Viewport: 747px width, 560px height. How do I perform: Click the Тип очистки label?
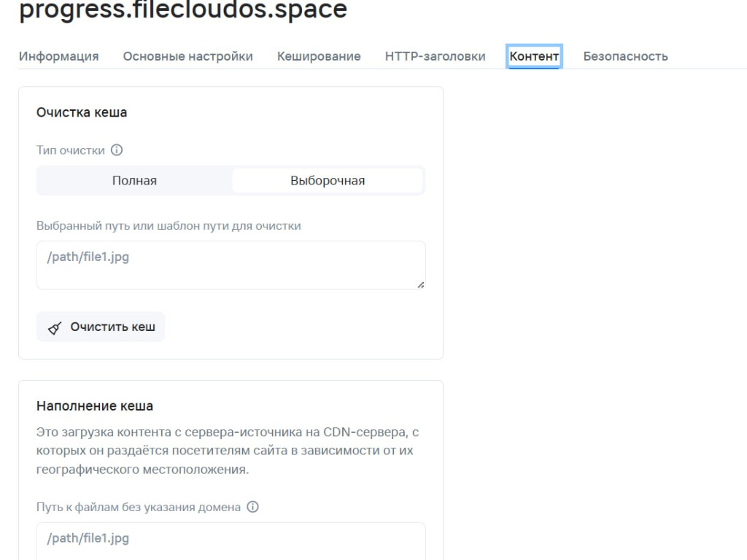click(71, 150)
